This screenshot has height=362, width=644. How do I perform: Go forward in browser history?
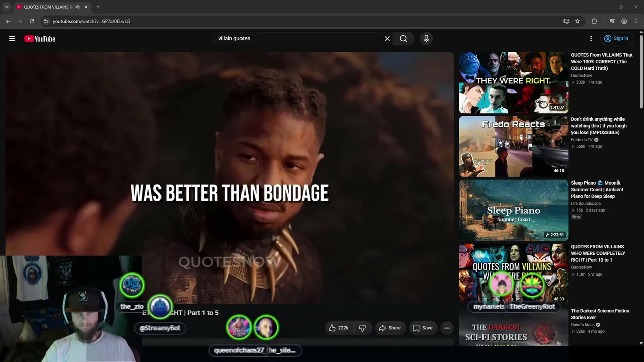20,21
